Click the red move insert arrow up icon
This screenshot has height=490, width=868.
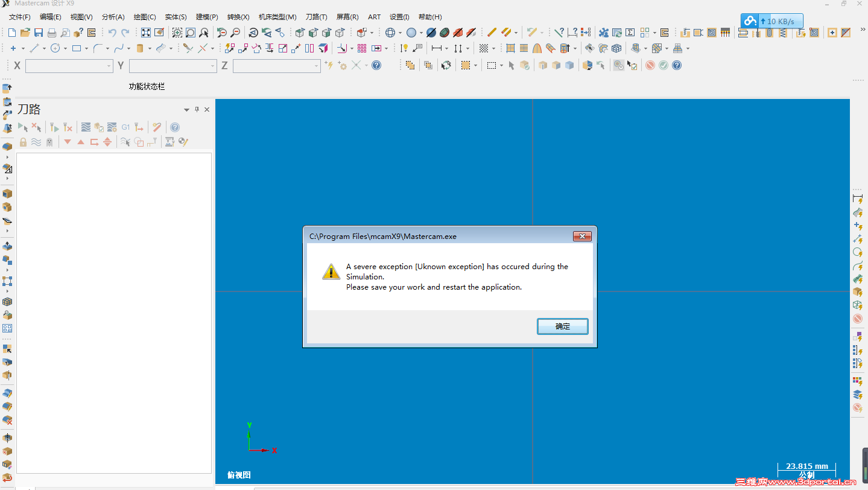point(81,142)
